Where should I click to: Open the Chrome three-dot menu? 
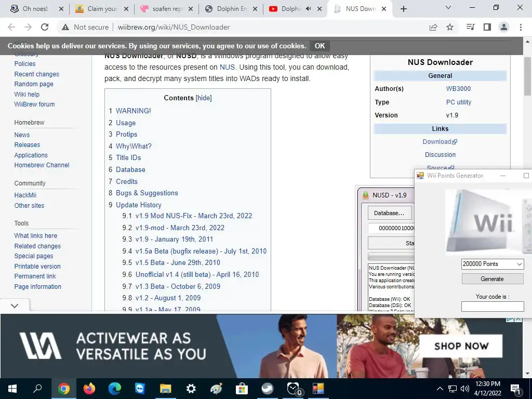521,27
